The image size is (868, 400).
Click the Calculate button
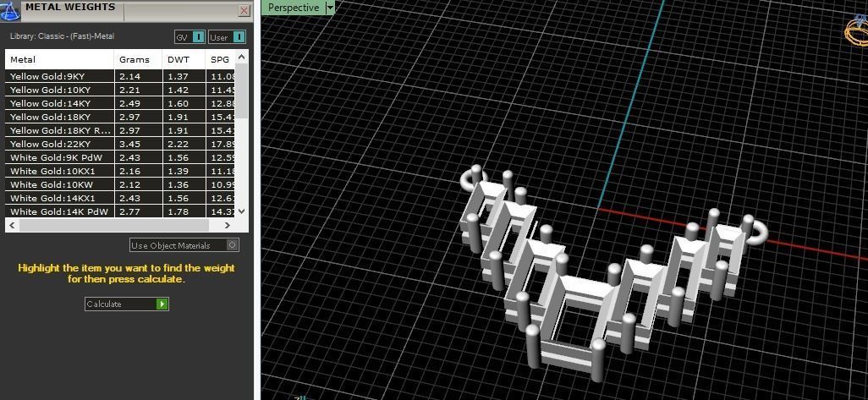pyautogui.click(x=127, y=304)
